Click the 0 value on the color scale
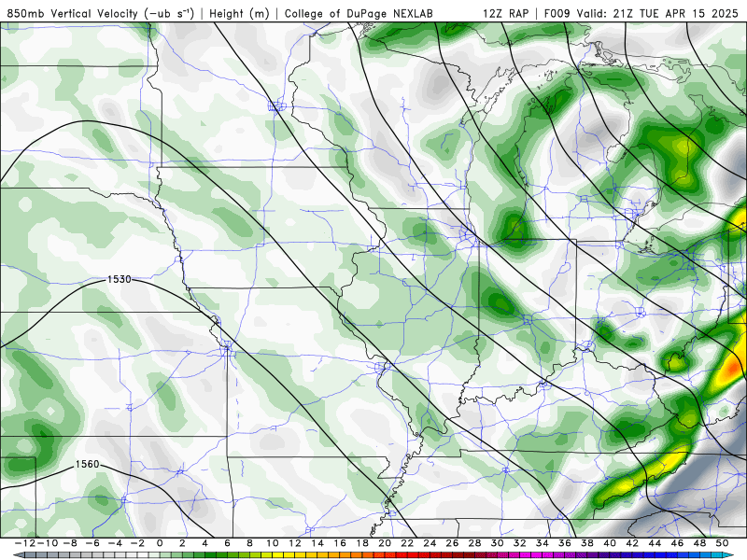The image size is (747, 560). pyautogui.click(x=160, y=543)
